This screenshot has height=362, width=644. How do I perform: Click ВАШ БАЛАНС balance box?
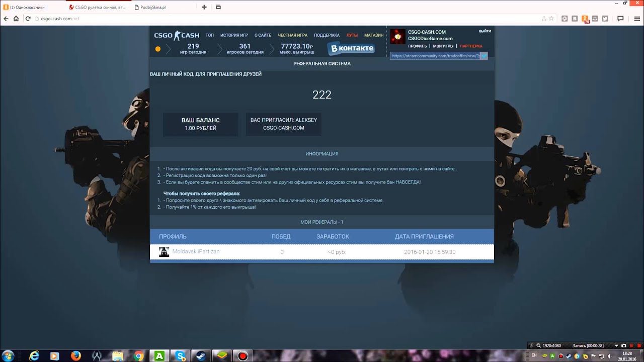coord(200,124)
